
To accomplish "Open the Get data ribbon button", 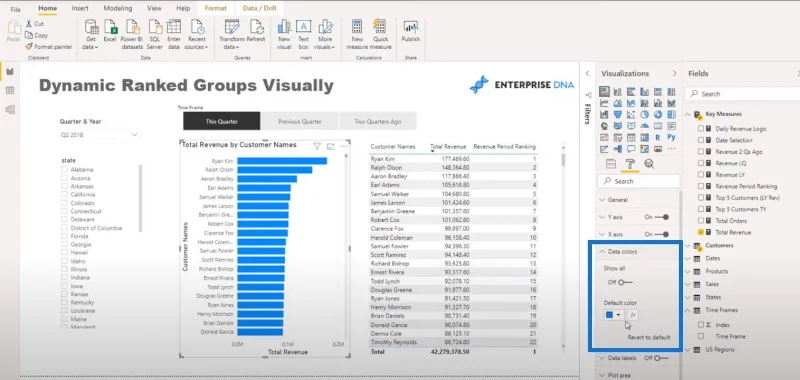I will tap(91, 34).
